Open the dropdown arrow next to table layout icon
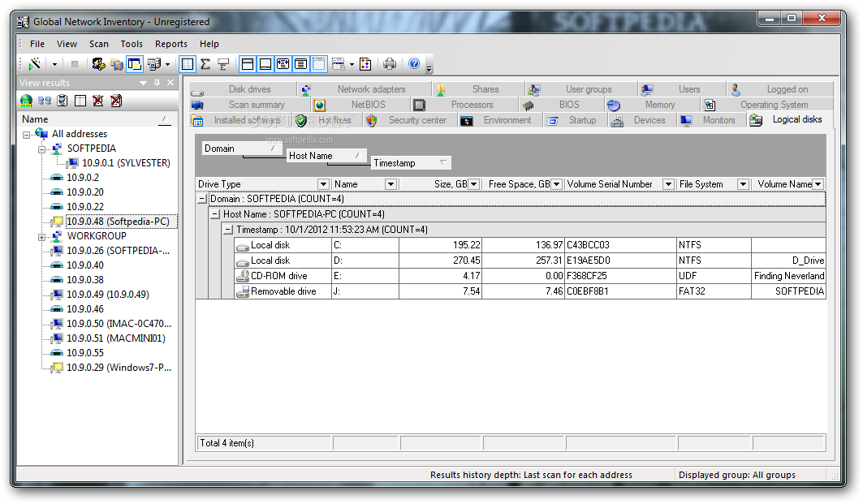The height and width of the screenshot is (504, 863). point(352,64)
